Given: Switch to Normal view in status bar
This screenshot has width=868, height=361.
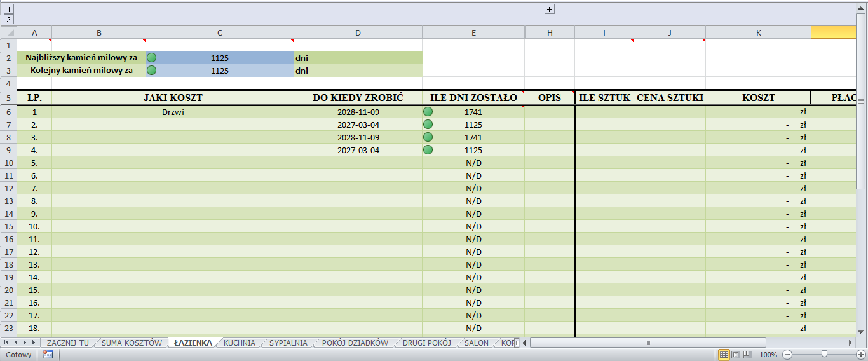Looking at the screenshot, I should (x=724, y=355).
